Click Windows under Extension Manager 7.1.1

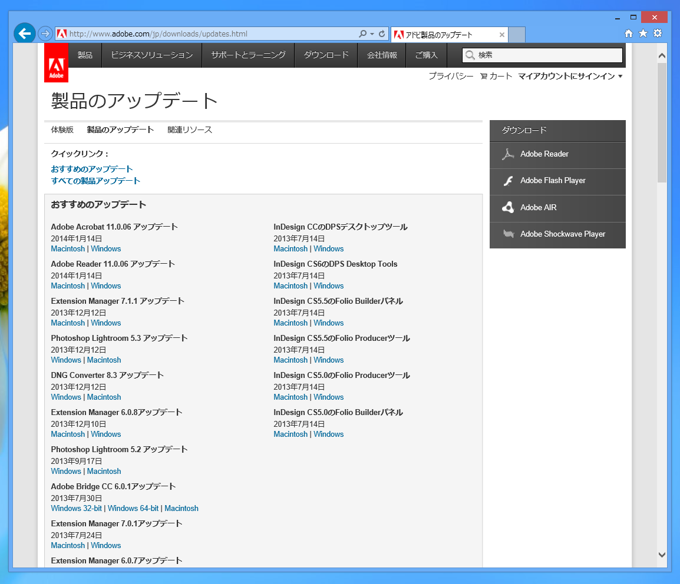coord(106,323)
